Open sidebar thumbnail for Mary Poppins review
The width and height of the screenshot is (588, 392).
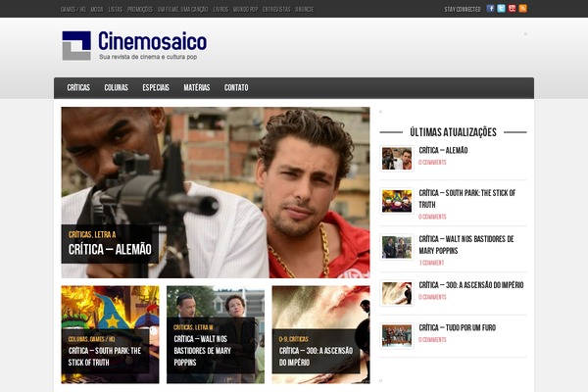click(397, 247)
